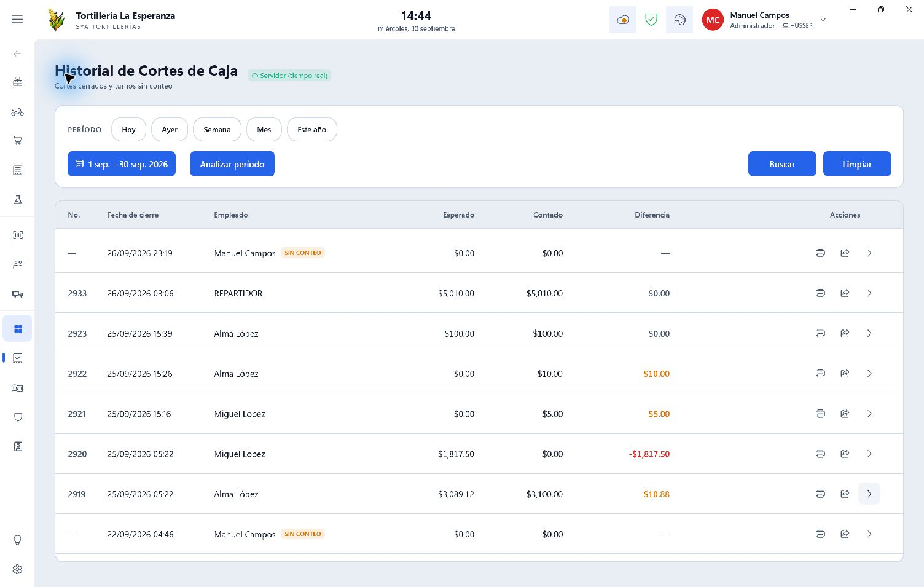Click the Buscar button

pos(782,164)
